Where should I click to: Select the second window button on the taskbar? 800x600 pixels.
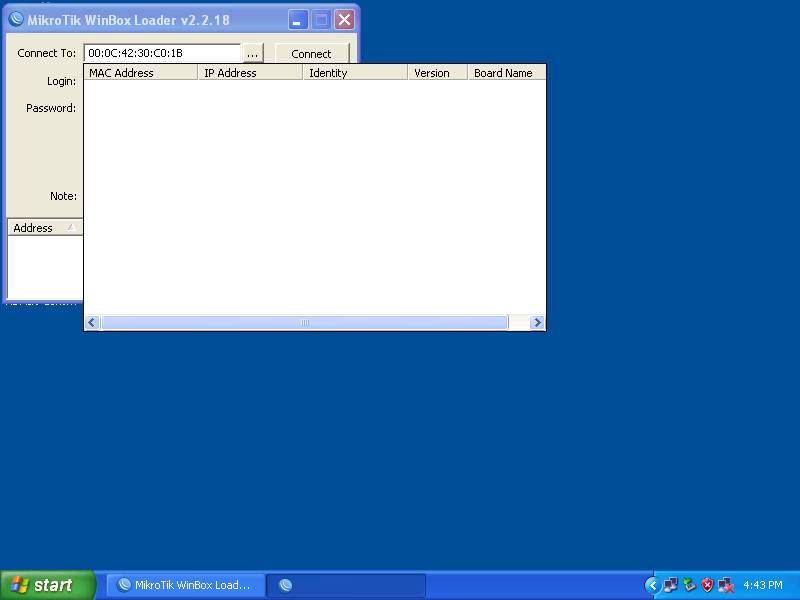[346, 585]
